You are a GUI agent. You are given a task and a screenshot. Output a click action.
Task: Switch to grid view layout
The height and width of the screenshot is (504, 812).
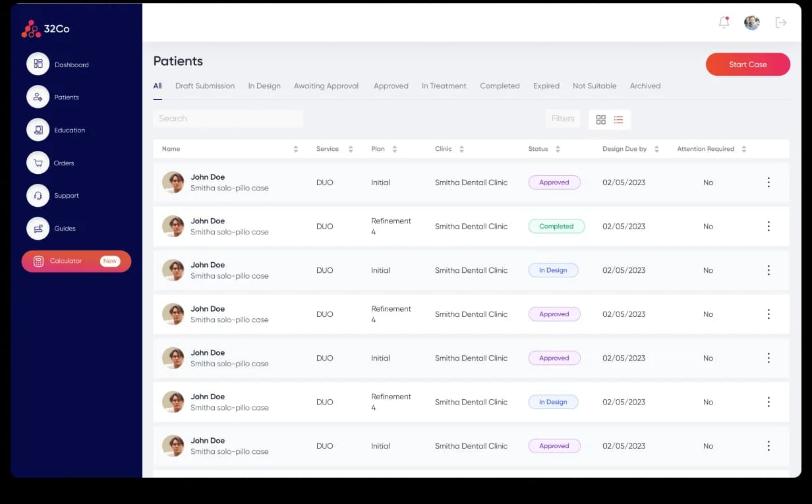[x=600, y=119]
